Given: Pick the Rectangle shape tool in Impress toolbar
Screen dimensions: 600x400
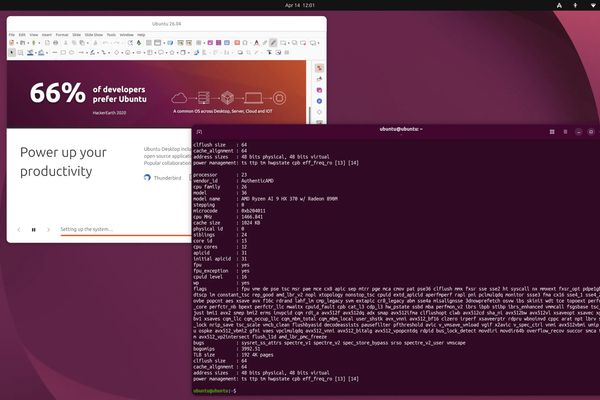Looking at the screenshot, I should 63,52.
